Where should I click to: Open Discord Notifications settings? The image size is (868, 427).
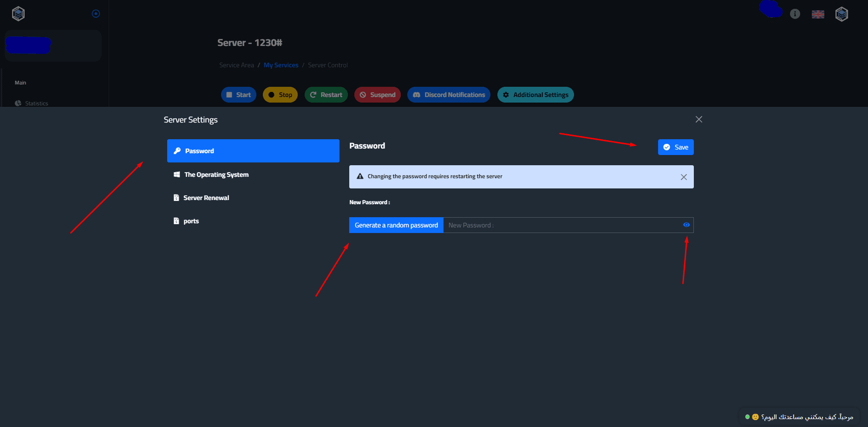449,95
